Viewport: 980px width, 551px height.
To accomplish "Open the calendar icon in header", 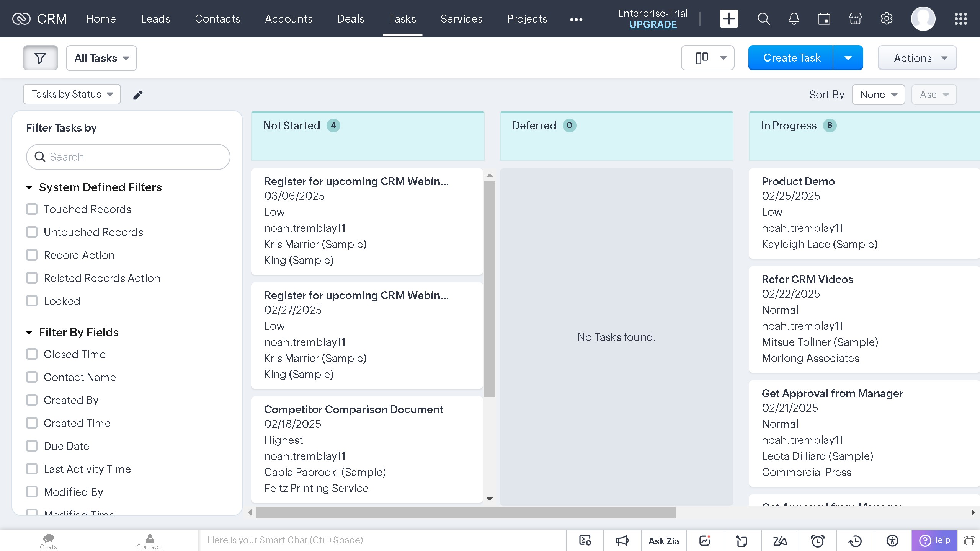I will pyautogui.click(x=824, y=19).
